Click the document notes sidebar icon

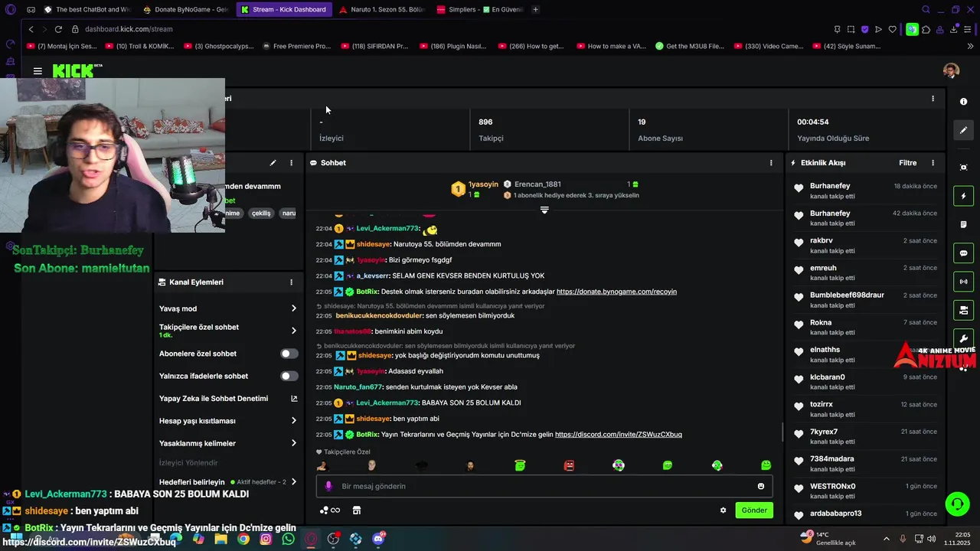pos(963,224)
